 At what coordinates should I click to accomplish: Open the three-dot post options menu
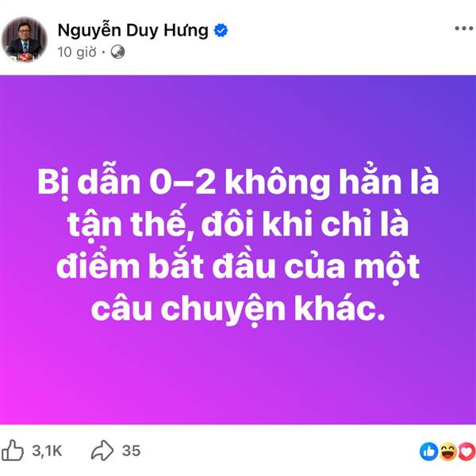[x=464, y=29]
